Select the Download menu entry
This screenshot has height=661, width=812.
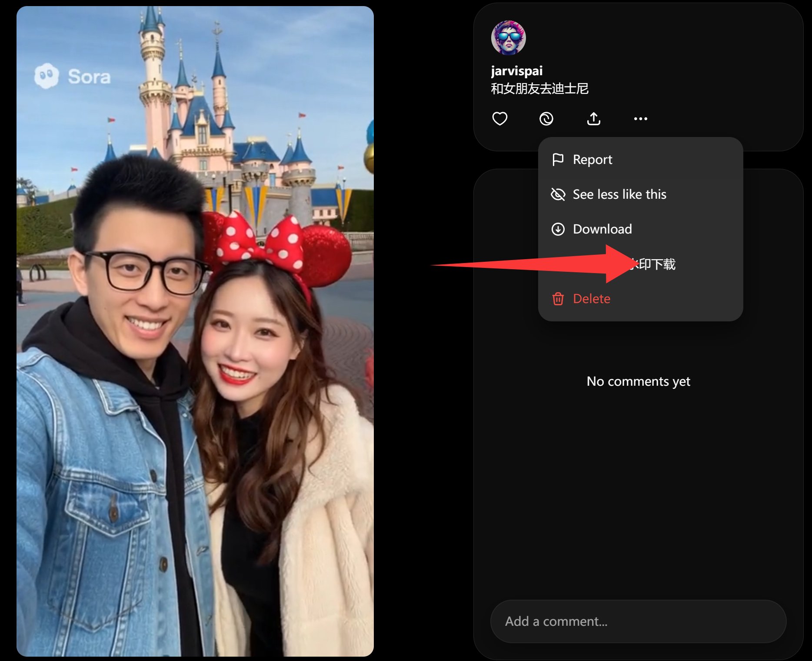[x=602, y=229]
